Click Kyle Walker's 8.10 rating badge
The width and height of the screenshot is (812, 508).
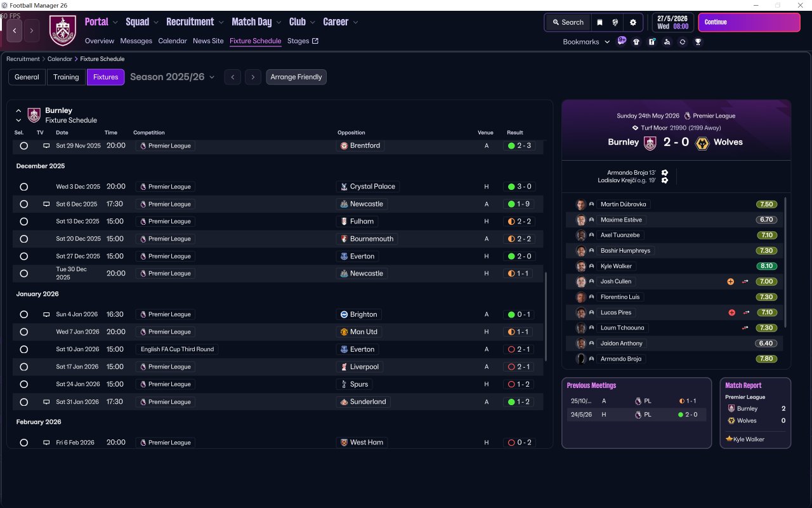766,266
